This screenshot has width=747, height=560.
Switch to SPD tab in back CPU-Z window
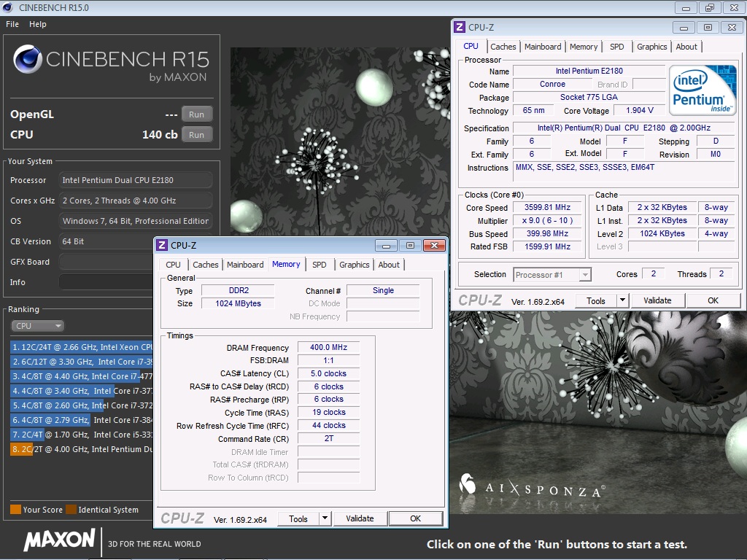616,47
